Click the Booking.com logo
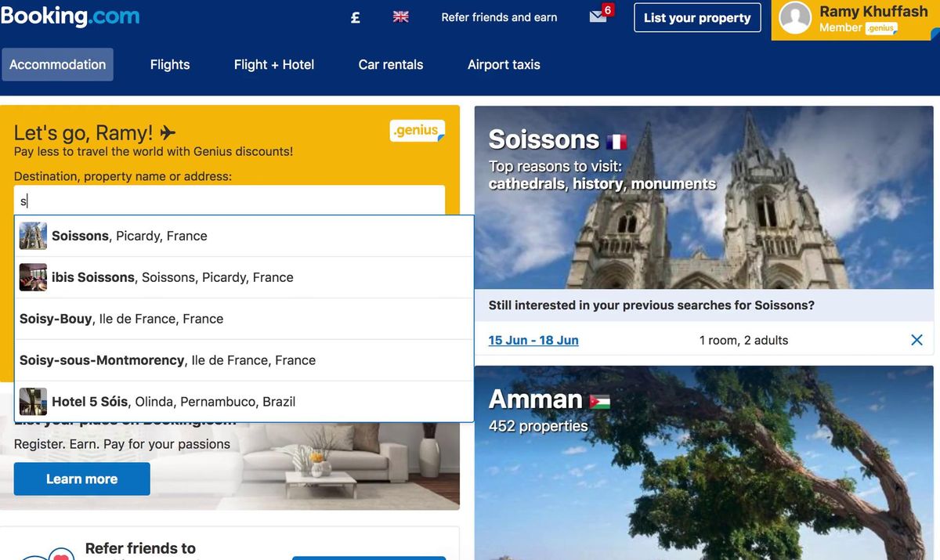The height and width of the screenshot is (560, 940). (70, 16)
